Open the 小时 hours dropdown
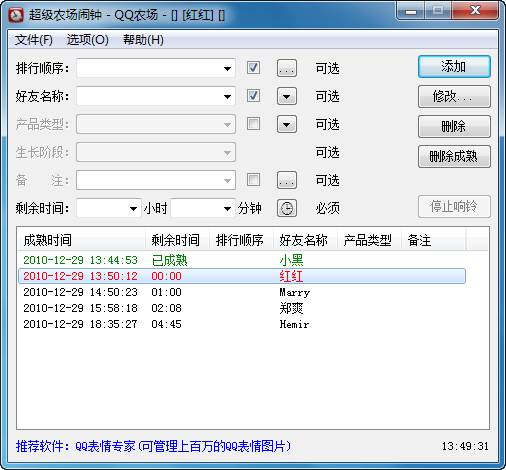The image size is (506, 470). point(109,208)
